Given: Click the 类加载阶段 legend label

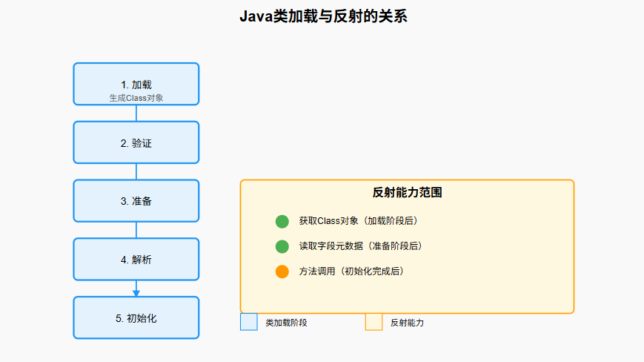Looking at the screenshot, I should [286, 323].
